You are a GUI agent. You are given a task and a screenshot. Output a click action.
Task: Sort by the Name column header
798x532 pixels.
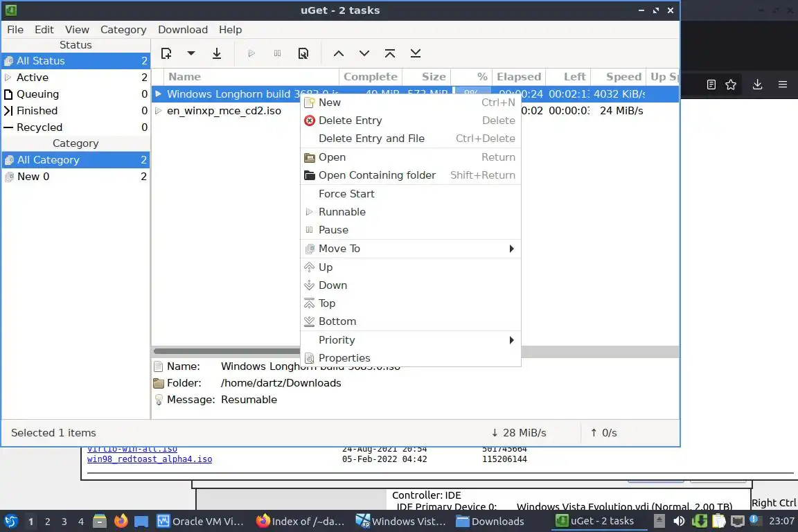coord(252,77)
